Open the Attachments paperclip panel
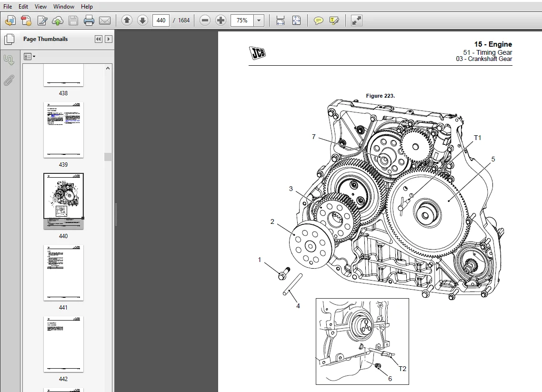 [9, 80]
